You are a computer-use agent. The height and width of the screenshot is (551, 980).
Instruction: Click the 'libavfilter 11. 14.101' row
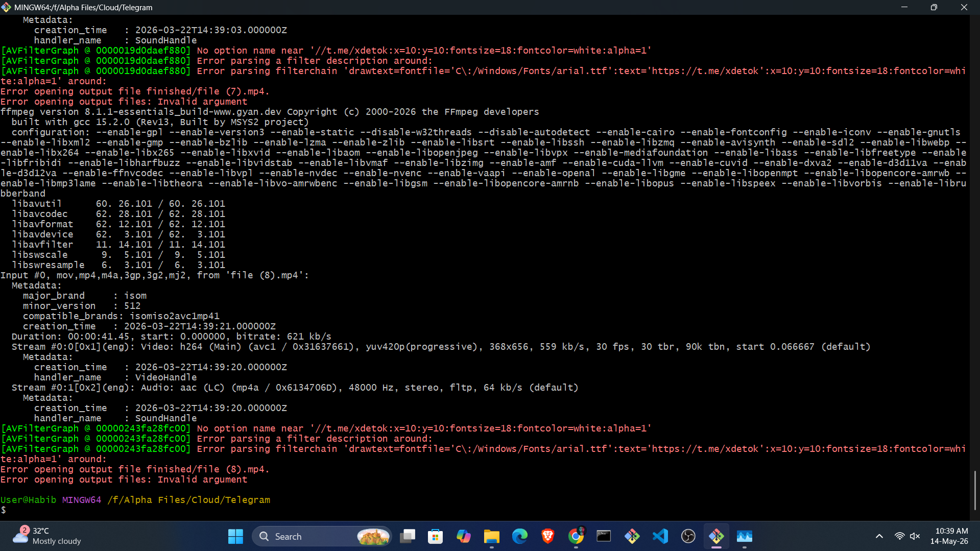tap(118, 245)
